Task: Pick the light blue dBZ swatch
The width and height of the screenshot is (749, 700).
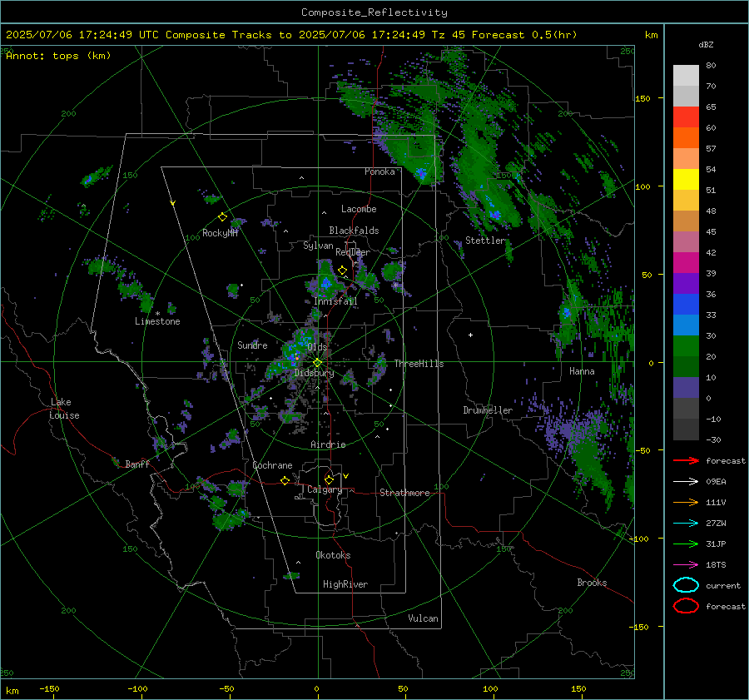Action: click(686, 325)
